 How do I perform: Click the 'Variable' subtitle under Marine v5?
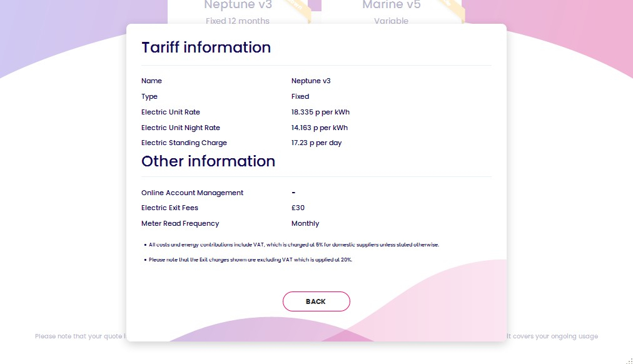pos(391,21)
